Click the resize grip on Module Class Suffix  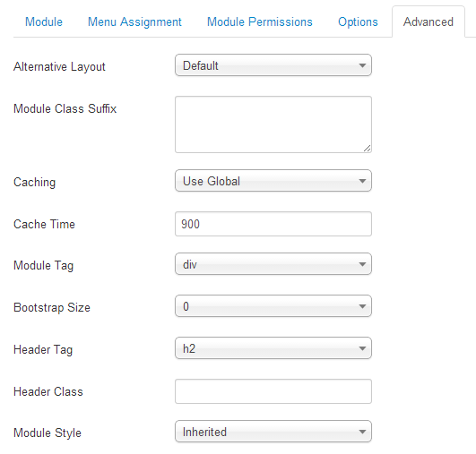point(367,149)
